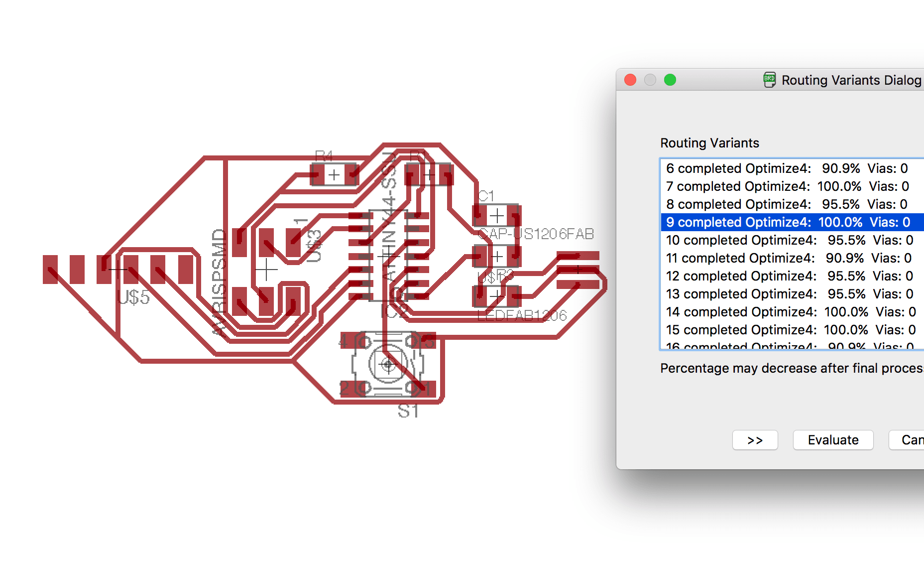Click the R4 resistor on the board
Viewport: 924px width, 567px height.
[x=334, y=175]
